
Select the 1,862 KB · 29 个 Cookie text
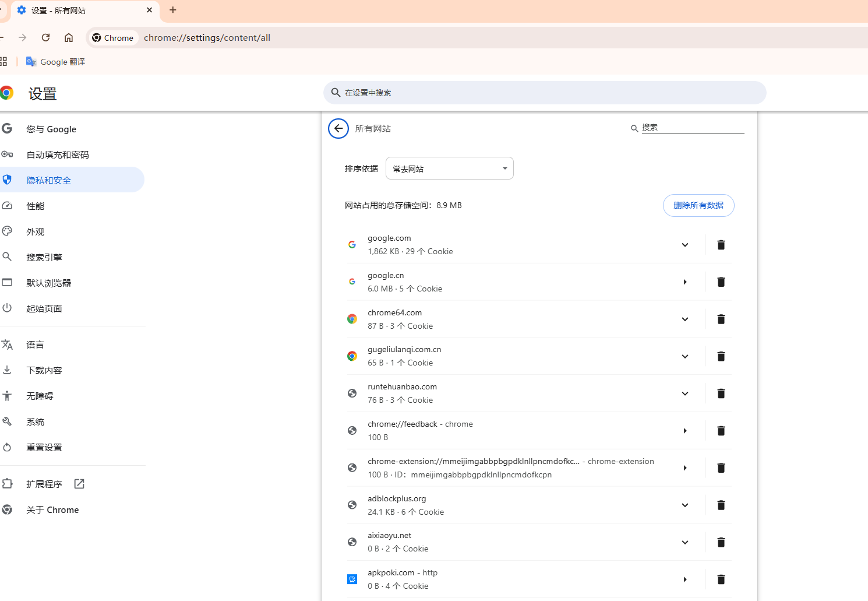[410, 251]
